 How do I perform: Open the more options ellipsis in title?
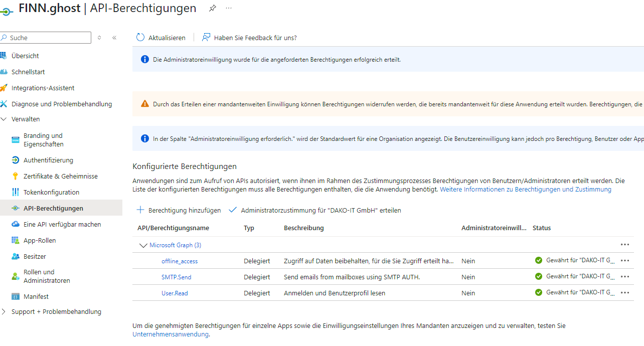click(229, 9)
